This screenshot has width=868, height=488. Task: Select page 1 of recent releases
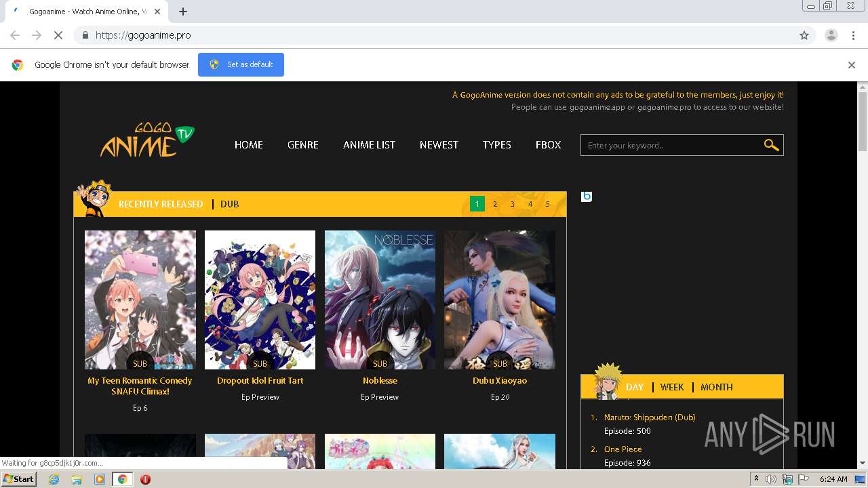point(477,204)
